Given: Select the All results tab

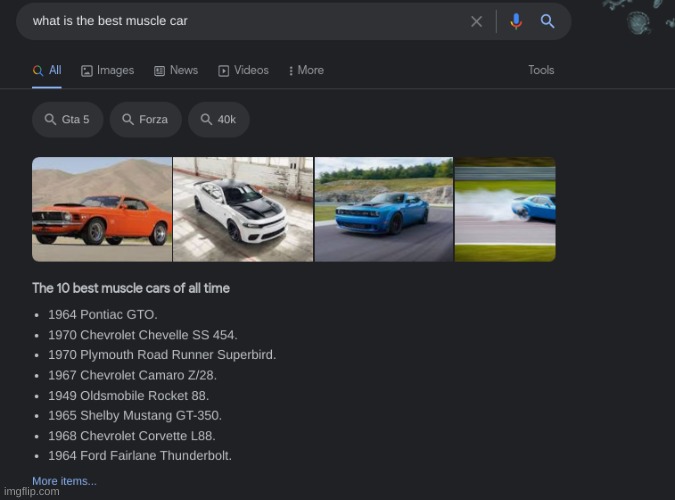Looking at the screenshot, I should pyautogui.click(x=47, y=70).
